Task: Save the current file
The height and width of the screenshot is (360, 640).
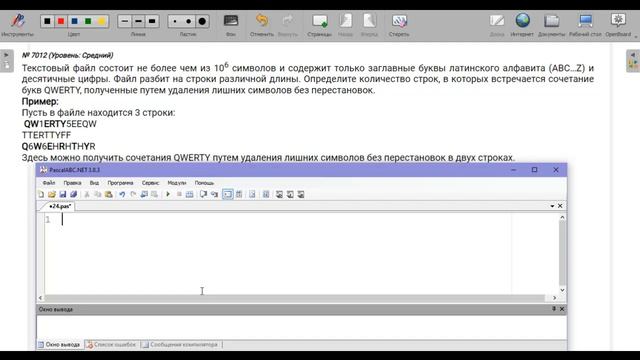Action: 62,194
